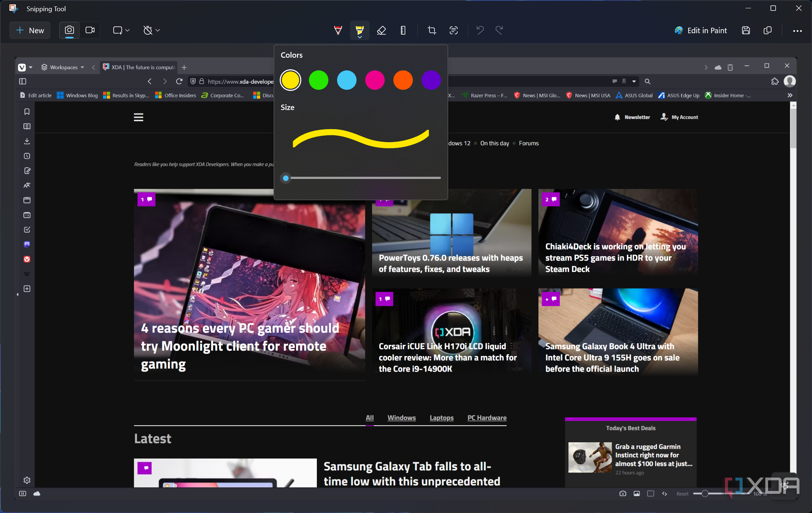This screenshot has height=513, width=812.
Task: Expand the snipping mode shape dropdown
Action: (x=121, y=30)
